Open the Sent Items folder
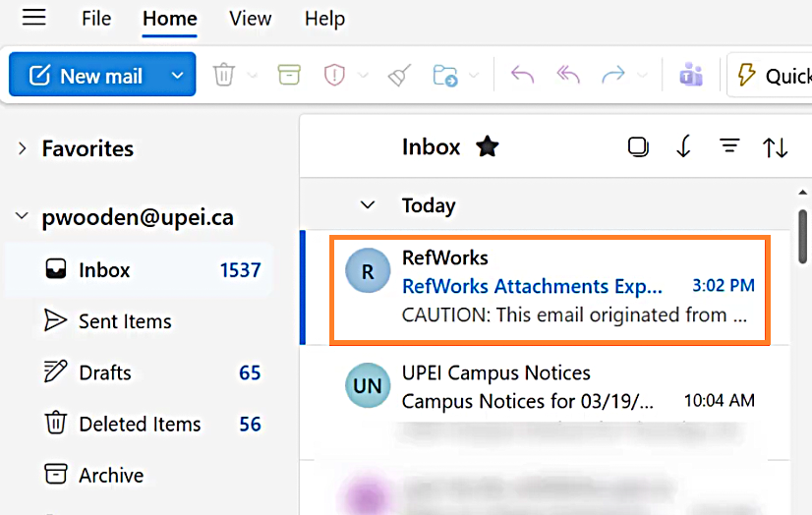 (125, 321)
